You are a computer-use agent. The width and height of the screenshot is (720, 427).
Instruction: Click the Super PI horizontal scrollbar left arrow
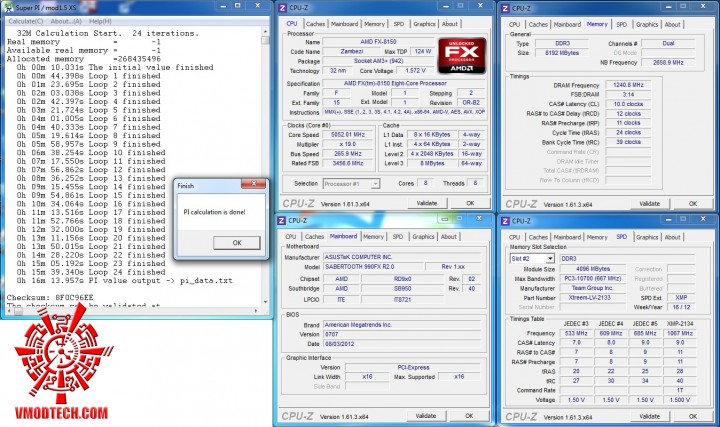(9, 311)
